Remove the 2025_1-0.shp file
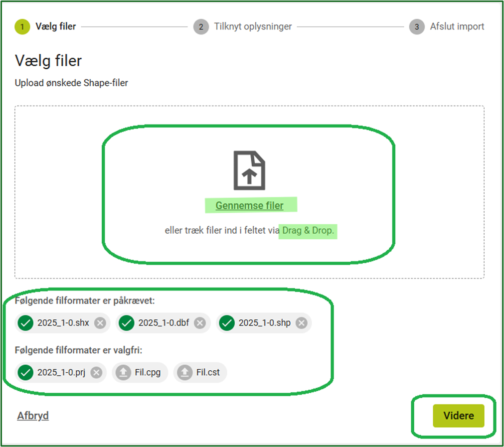The image size is (504, 447). (x=301, y=323)
